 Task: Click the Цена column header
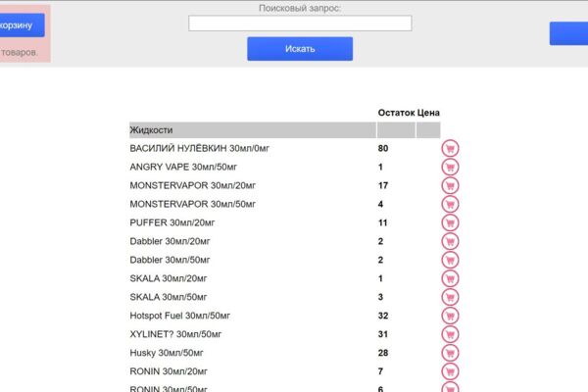pyautogui.click(x=428, y=113)
